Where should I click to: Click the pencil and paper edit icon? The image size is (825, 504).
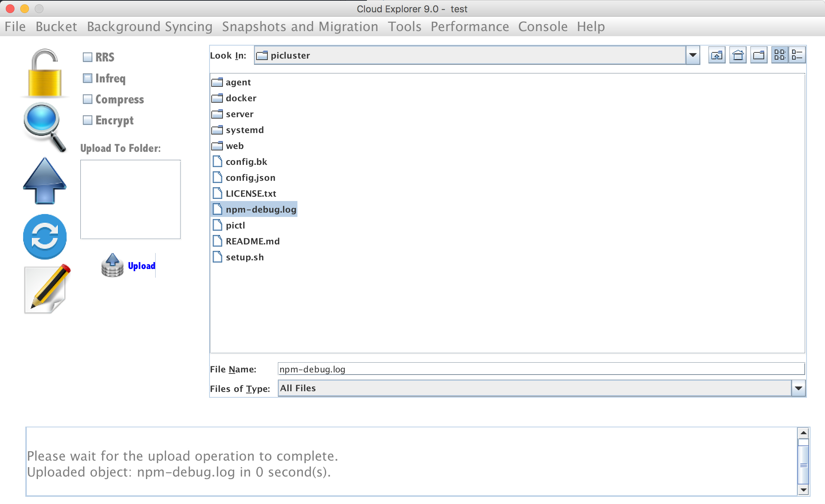(x=47, y=289)
